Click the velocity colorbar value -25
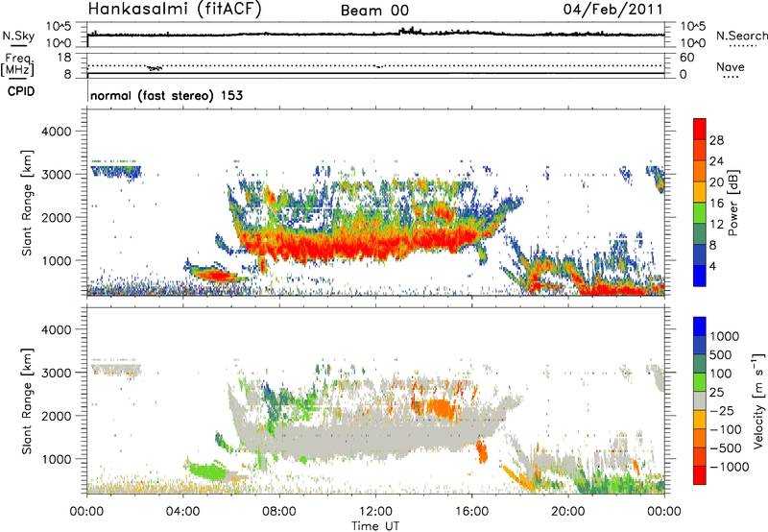The width and height of the screenshot is (768, 532). point(722,411)
